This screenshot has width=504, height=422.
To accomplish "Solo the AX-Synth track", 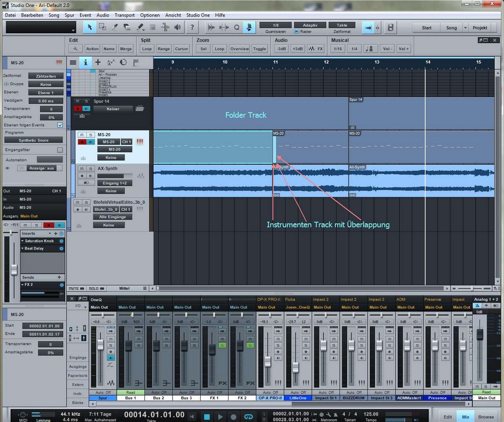I will coord(91,168).
